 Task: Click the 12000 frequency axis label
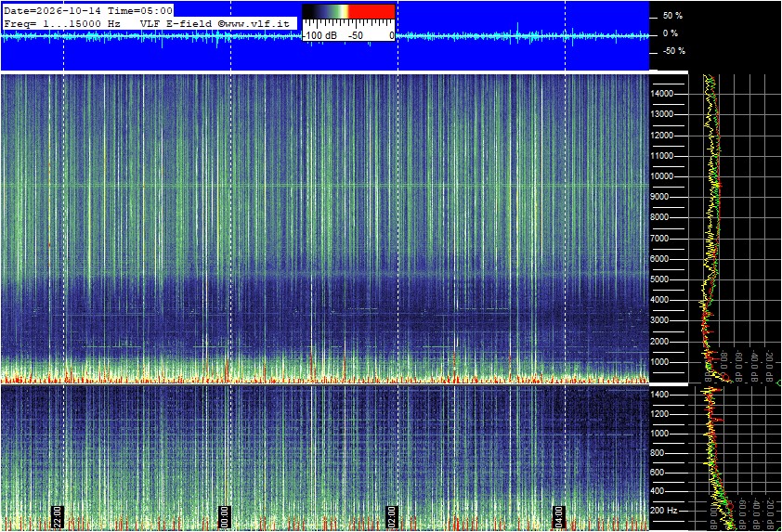click(662, 136)
